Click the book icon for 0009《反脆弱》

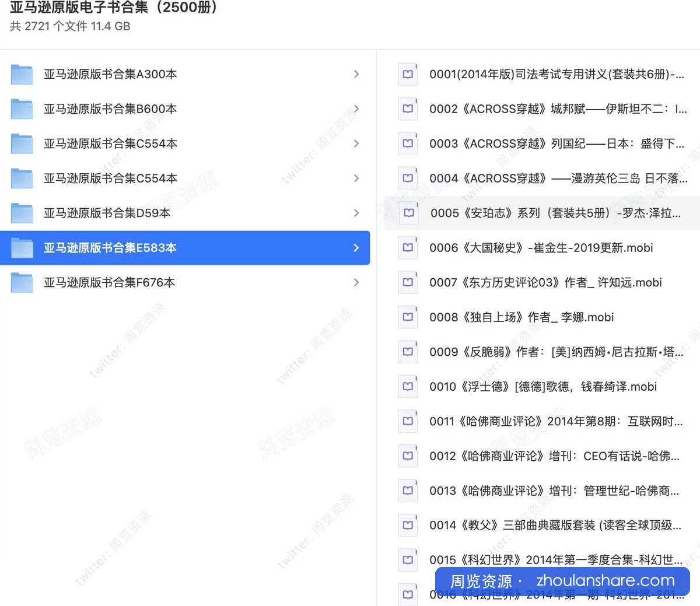tap(408, 352)
